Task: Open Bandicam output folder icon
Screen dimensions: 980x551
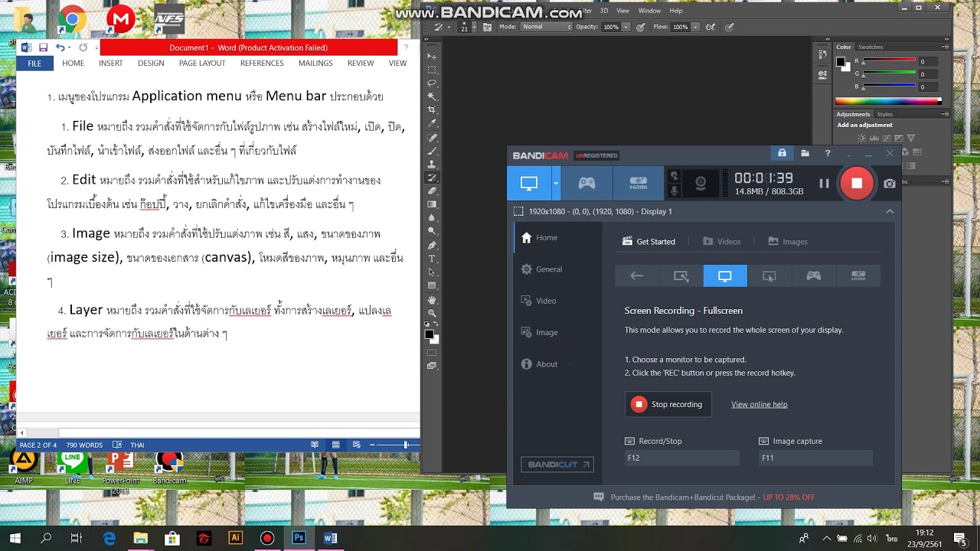Action: pyautogui.click(x=805, y=153)
